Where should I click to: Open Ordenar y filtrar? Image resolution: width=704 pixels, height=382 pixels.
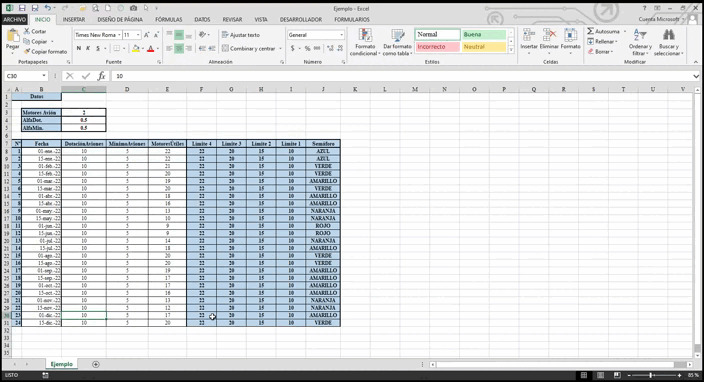640,42
